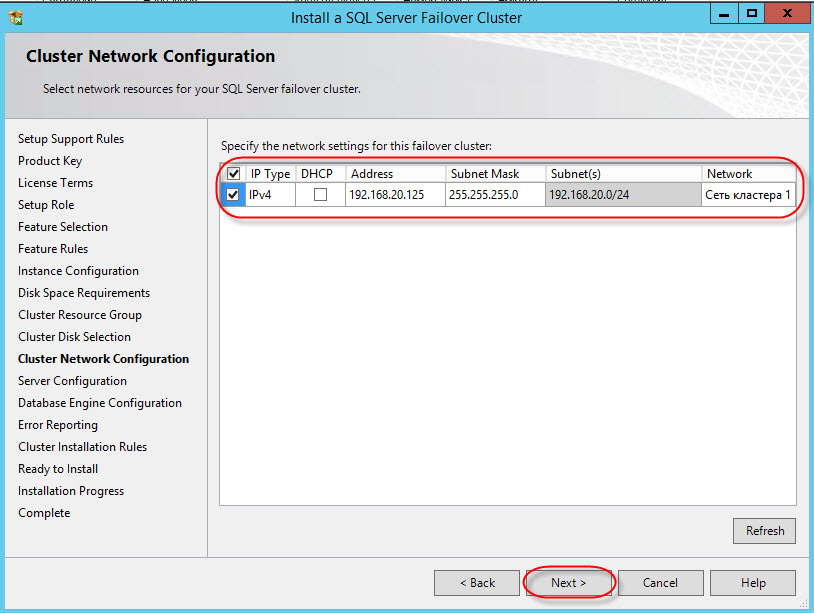The image size is (814, 613).
Task: Go to next step with Next button
Action: [x=569, y=583]
